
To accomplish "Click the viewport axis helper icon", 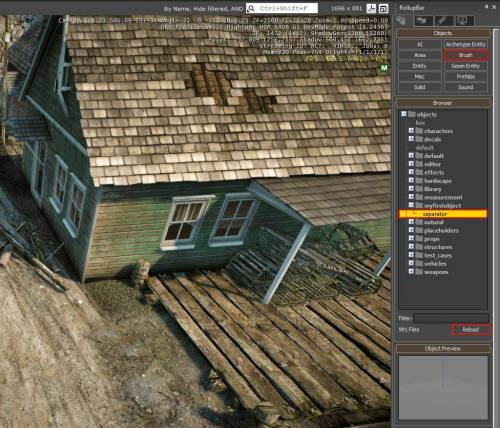I will click(x=371, y=9).
